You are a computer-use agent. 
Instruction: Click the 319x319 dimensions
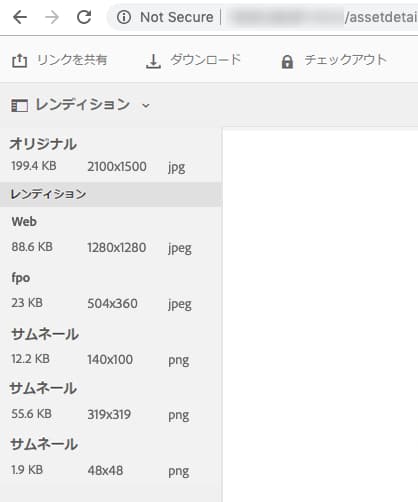click(109, 415)
